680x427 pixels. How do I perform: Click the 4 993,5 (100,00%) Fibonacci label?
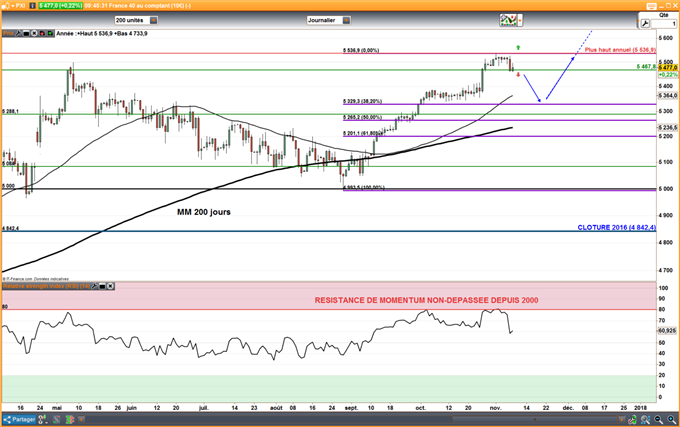click(x=364, y=187)
